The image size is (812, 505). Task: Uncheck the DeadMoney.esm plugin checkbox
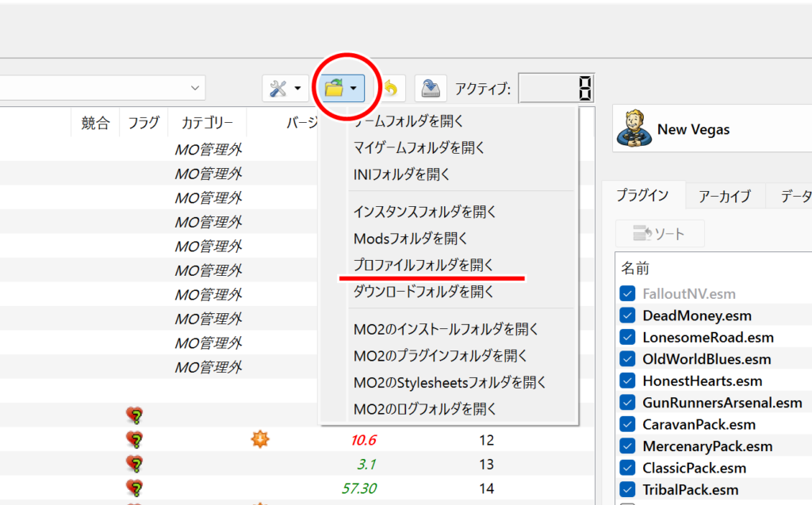[x=628, y=316]
